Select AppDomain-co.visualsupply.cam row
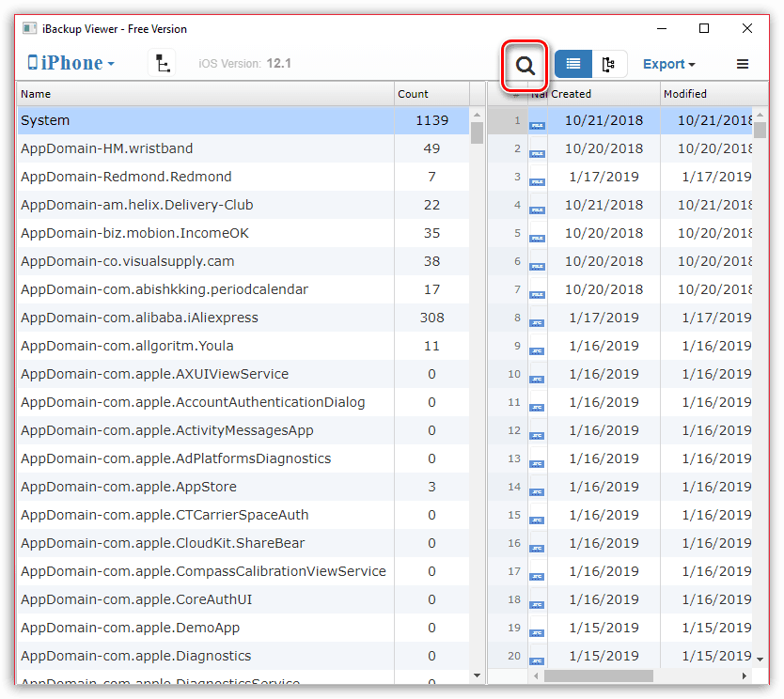 [243, 261]
